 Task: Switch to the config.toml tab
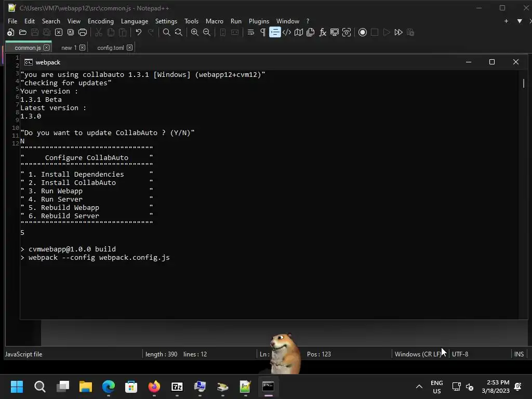[111, 48]
